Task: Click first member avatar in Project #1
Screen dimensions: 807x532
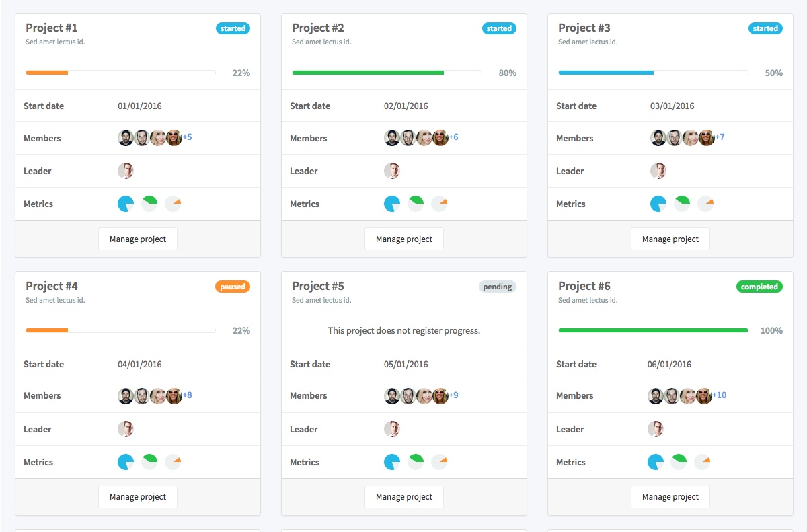Action: click(126, 138)
